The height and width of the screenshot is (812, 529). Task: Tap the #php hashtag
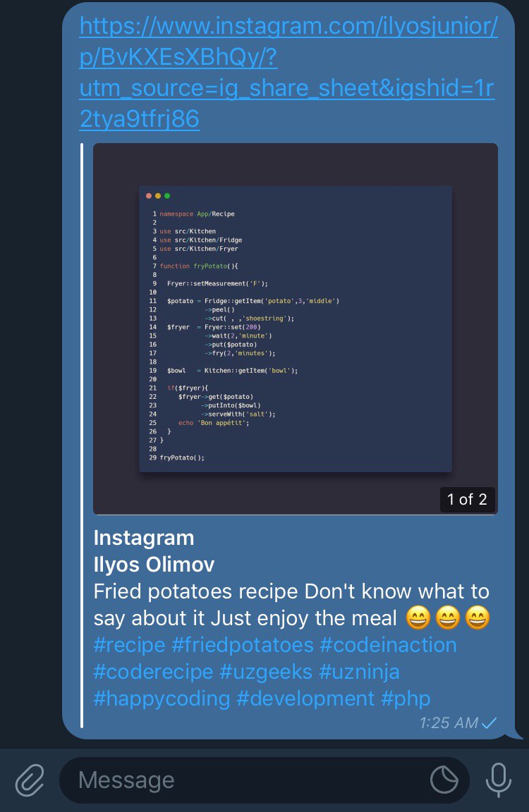click(406, 699)
